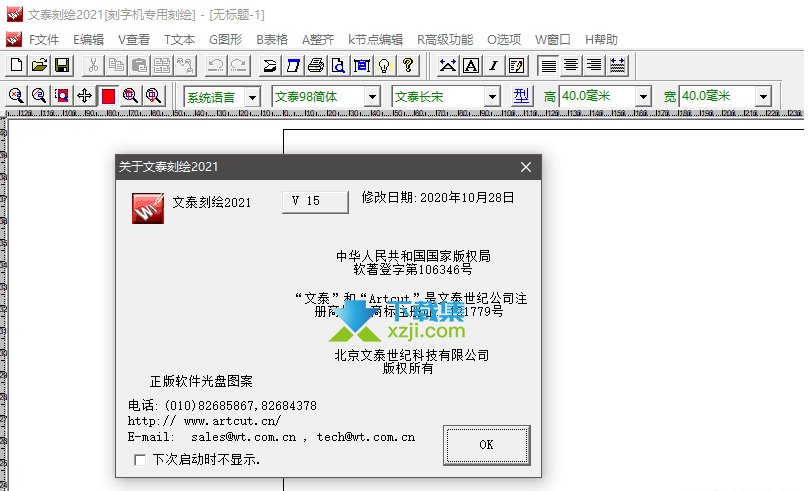This screenshot has width=809, height=491.
Task: Open the E编辑 menu
Action: pos(88,40)
